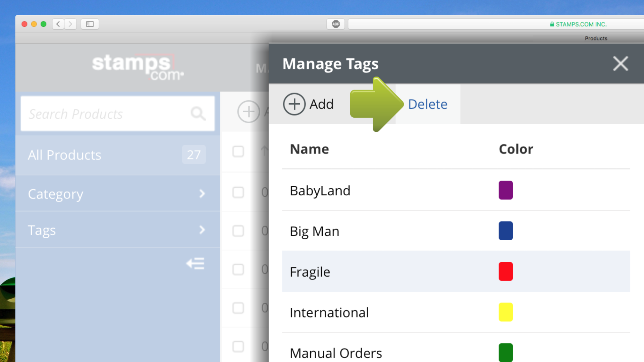
Task: Click the search magnifier icon
Action: tap(198, 114)
